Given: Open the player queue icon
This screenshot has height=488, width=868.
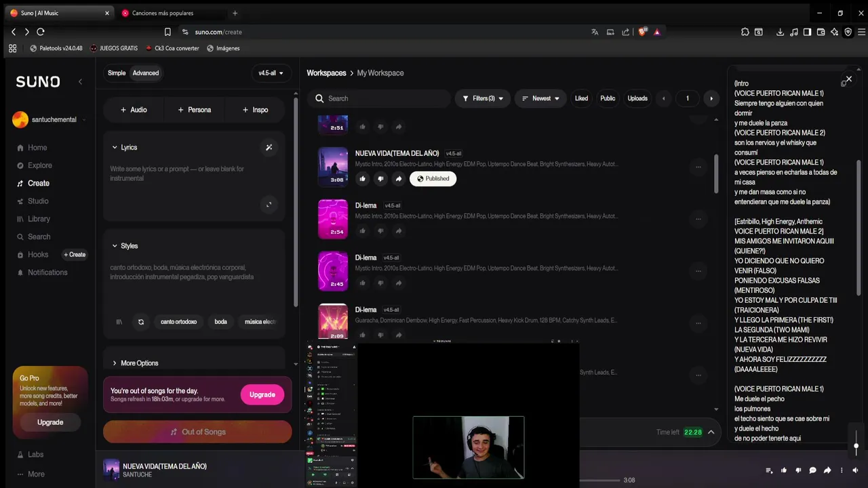Looking at the screenshot, I should (769, 470).
